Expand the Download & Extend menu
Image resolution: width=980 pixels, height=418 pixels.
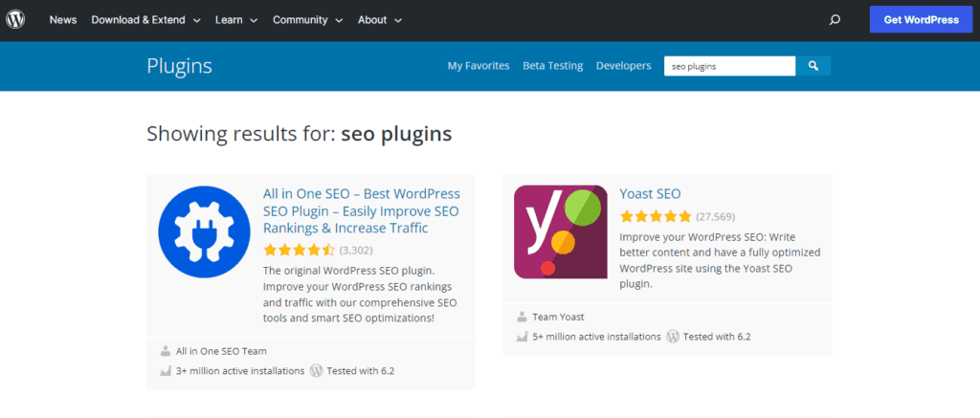(x=145, y=20)
